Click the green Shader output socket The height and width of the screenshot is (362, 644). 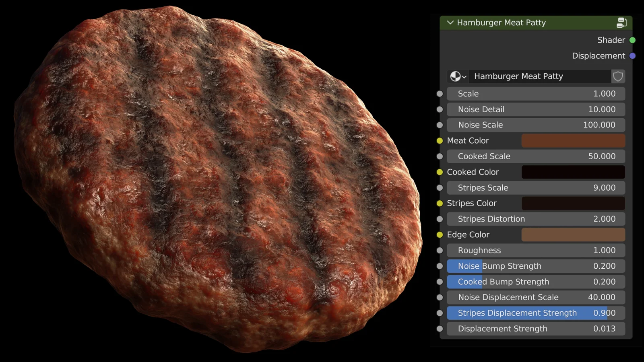click(632, 40)
